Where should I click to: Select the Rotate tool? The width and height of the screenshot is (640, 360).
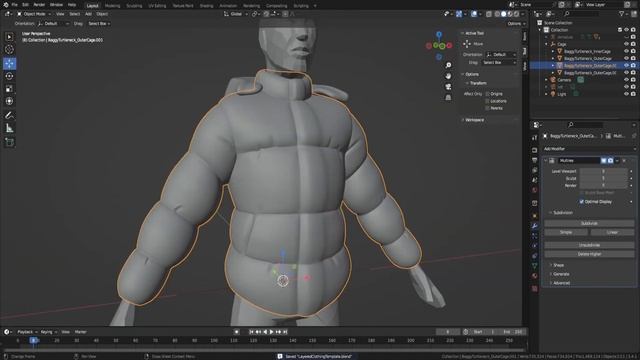pos(9,76)
